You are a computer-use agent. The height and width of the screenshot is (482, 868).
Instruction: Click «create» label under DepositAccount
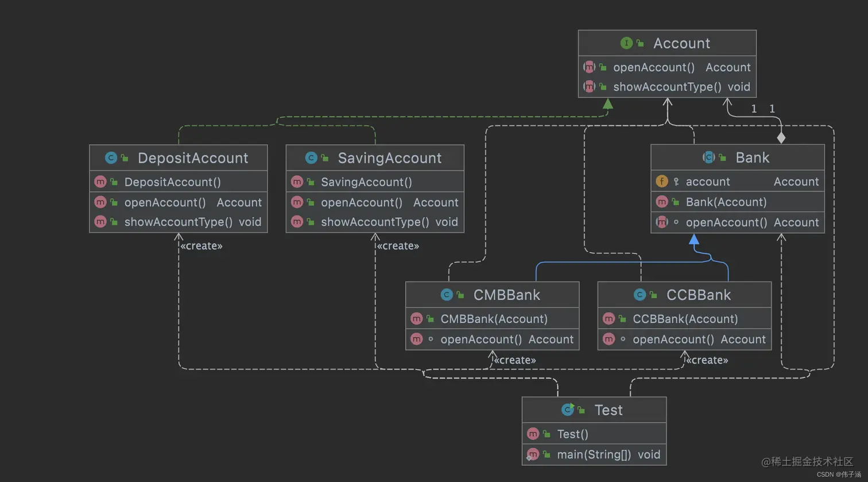(x=201, y=246)
